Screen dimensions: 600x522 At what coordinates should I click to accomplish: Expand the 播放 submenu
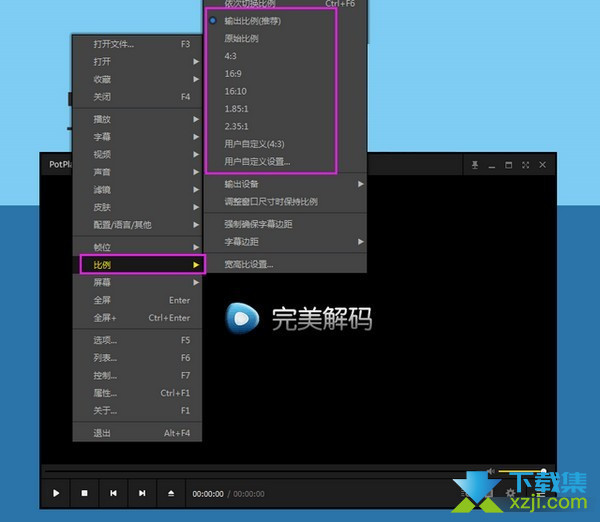pyautogui.click(x=137, y=119)
